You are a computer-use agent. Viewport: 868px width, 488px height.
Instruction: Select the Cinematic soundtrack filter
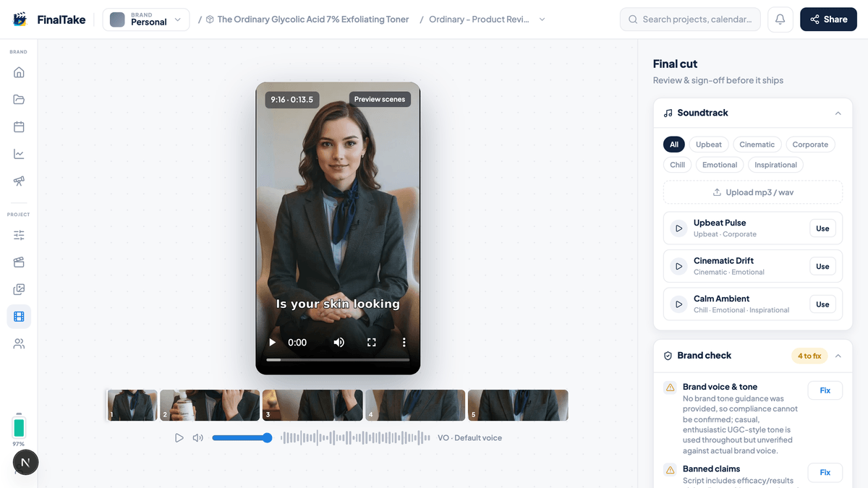point(757,145)
